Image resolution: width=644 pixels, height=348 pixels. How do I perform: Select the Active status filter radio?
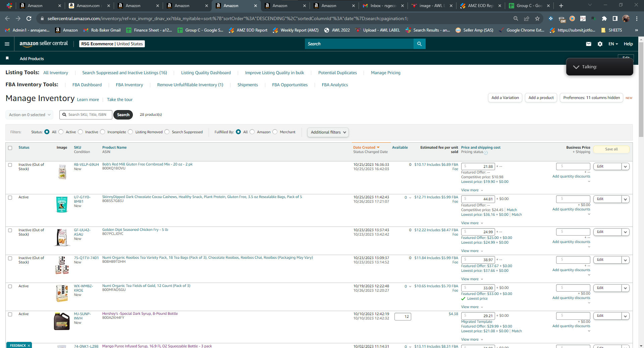pyautogui.click(x=61, y=132)
